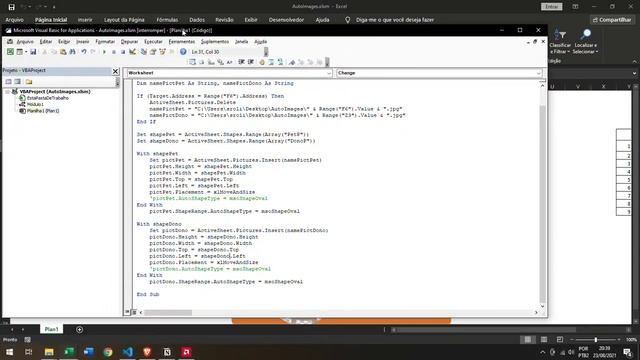Close the Project - VBAProject panel
Image resolution: width=640 pixels, height=360 pixels.
click(116, 71)
